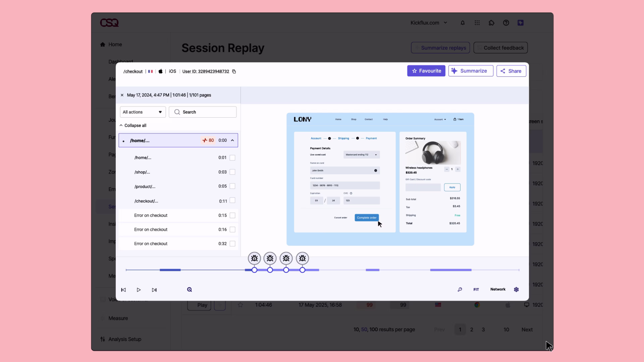Screen dimensions: 644x362
Task: Close the session details panel with the X
Action: [x=122, y=95]
